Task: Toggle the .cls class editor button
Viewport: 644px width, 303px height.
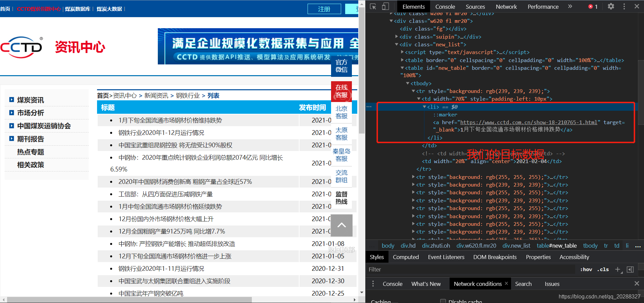Action: pyautogui.click(x=603, y=269)
